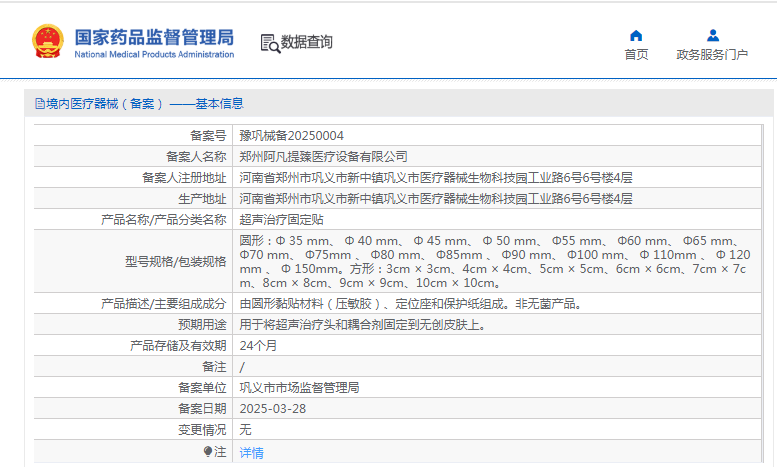Click the 型号规格/包装规格 row label
This screenshot has width=777, height=467.
point(175,262)
